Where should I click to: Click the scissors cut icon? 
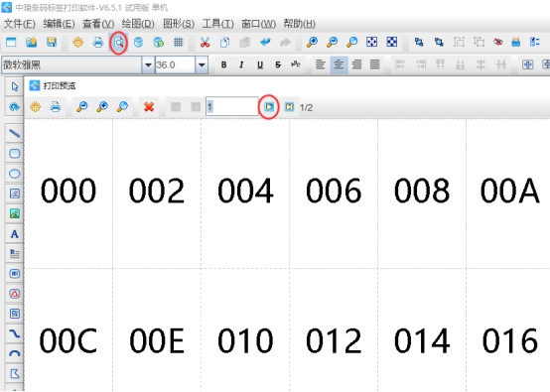coord(205,43)
